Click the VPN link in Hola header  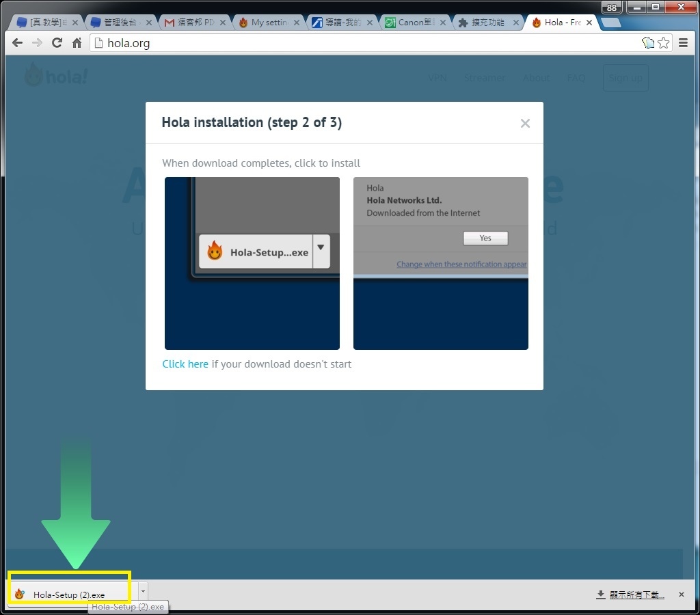pyautogui.click(x=437, y=78)
